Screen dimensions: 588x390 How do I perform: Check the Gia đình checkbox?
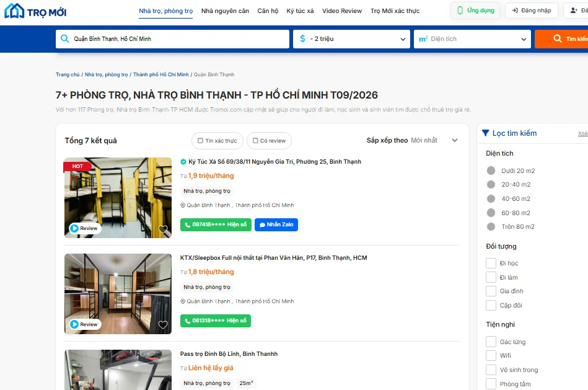pos(491,291)
